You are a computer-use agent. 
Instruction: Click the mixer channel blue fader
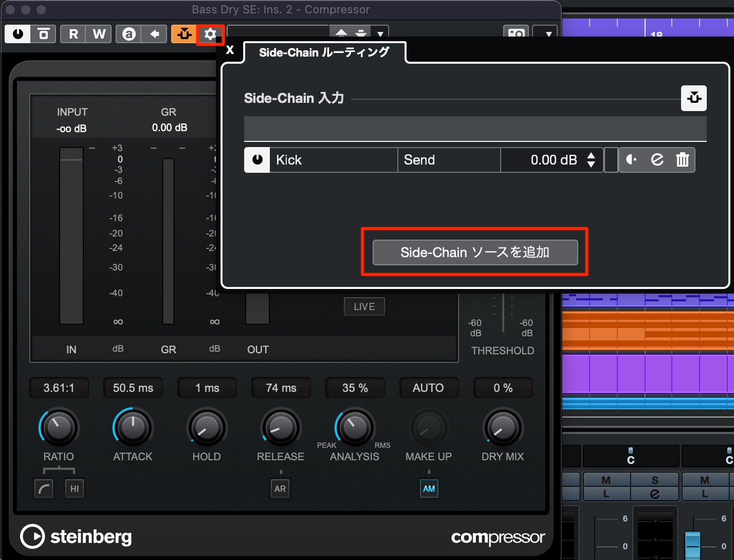coord(692,545)
